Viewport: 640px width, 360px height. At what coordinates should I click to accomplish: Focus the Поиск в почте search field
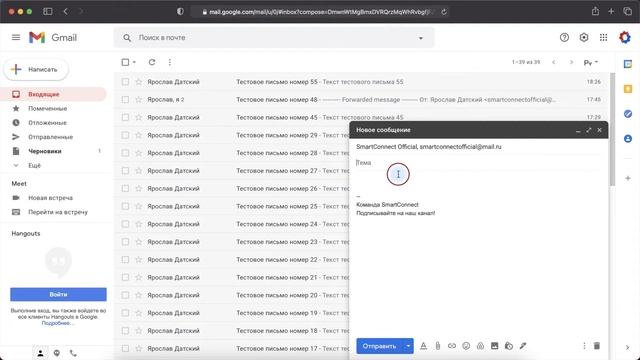[273, 38]
